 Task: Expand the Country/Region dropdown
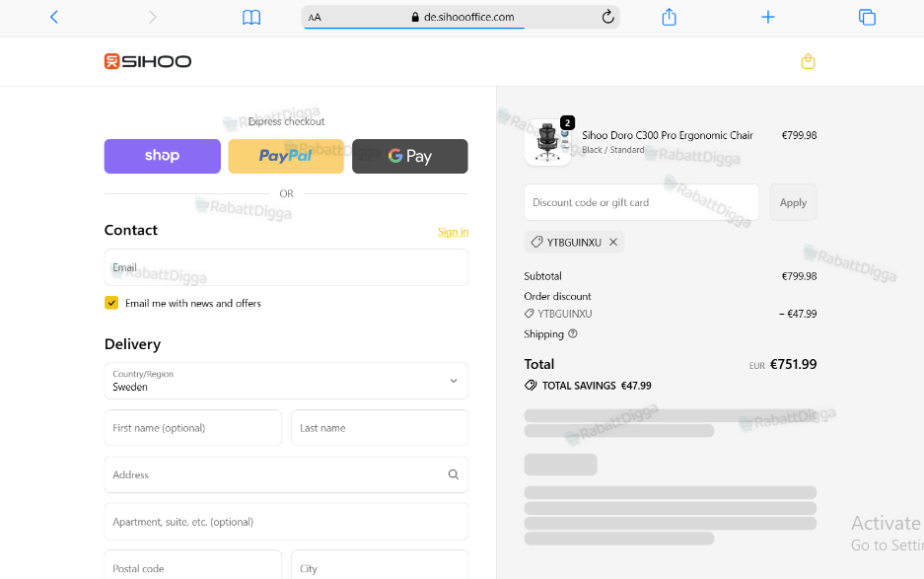286,381
